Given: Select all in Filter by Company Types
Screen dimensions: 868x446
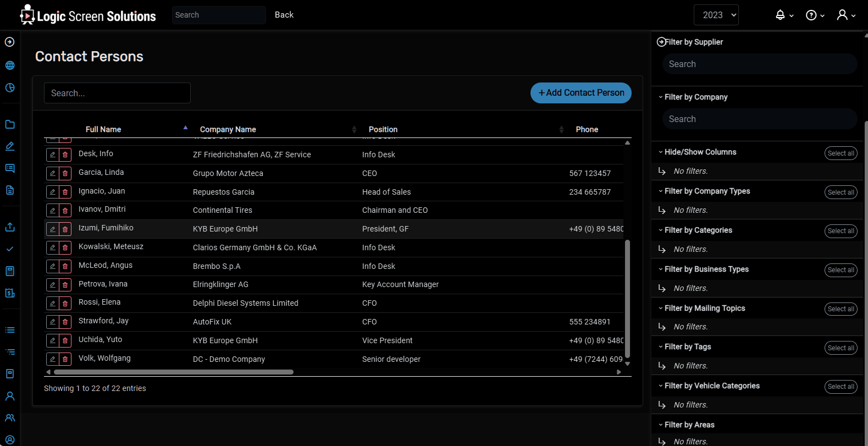Looking at the screenshot, I should [841, 192].
